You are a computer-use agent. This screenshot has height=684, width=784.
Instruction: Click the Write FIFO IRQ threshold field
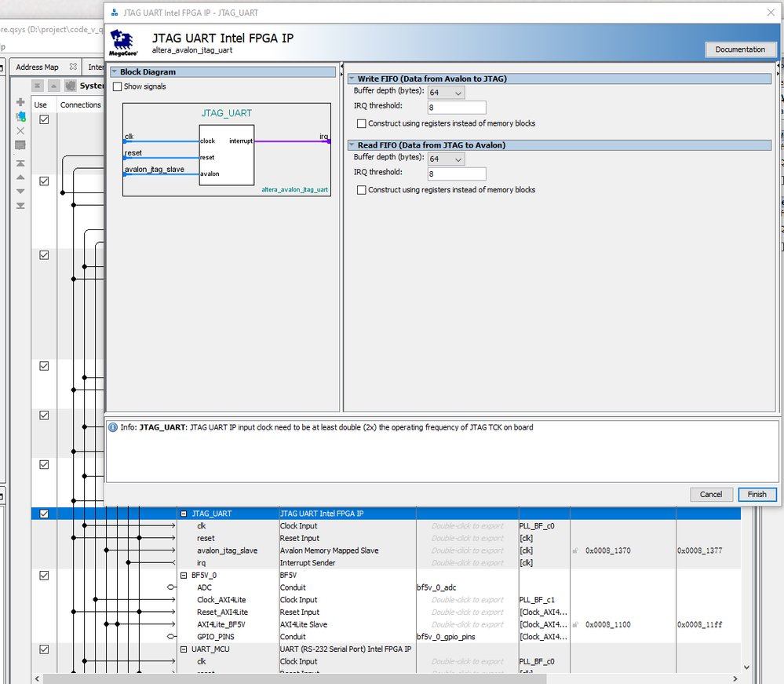pyautogui.click(x=457, y=108)
